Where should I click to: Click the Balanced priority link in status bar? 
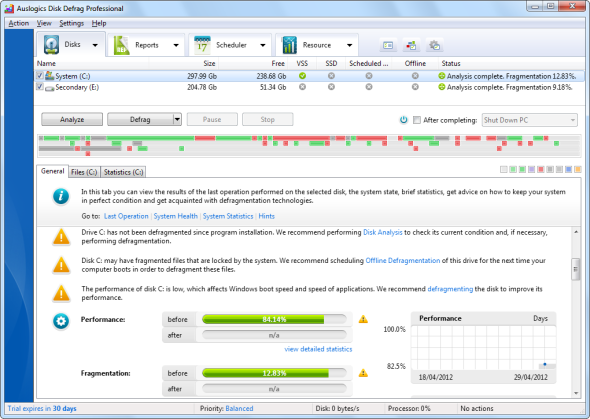pyautogui.click(x=239, y=408)
